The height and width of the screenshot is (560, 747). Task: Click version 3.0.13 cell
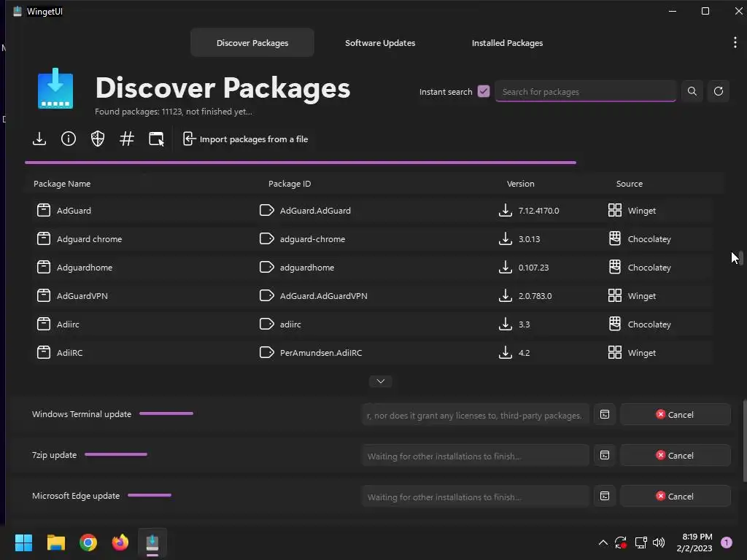tap(529, 239)
